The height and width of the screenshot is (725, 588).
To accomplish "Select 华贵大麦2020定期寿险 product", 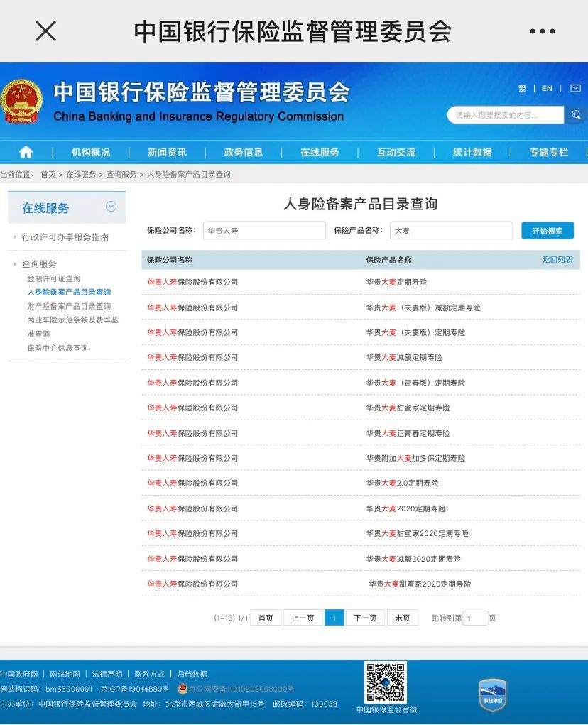I will point(406,508).
